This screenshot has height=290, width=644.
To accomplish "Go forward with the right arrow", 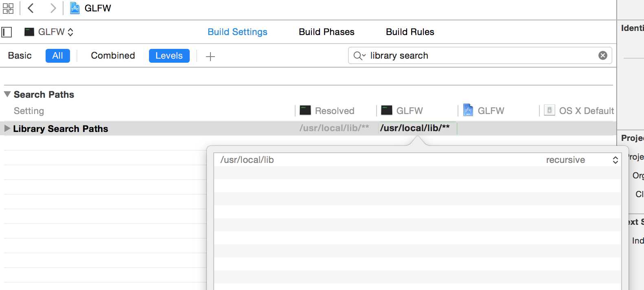I will [53, 8].
